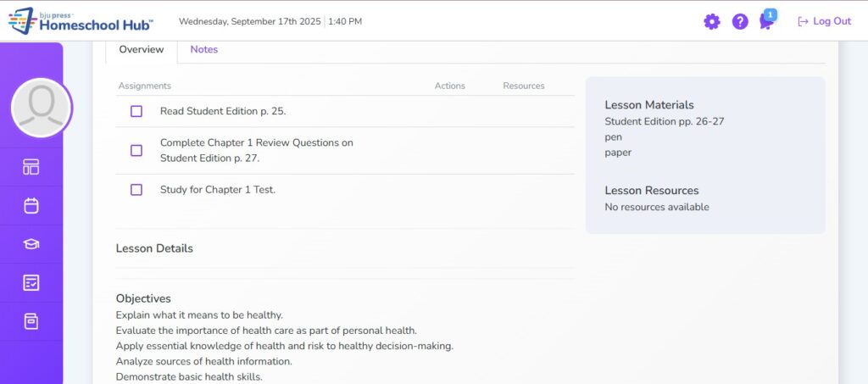Viewport: 868px width, 384px height.
Task: Click the Lesson Details heading
Action: coord(154,248)
